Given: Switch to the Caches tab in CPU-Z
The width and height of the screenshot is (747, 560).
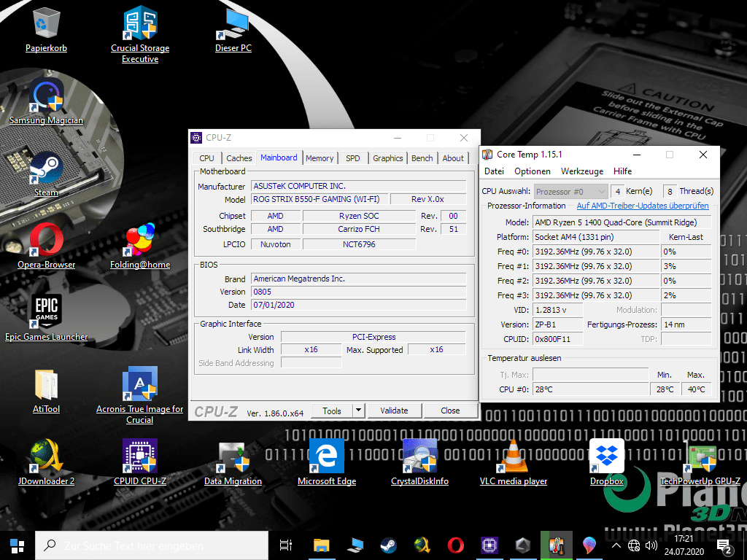Looking at the screenshot, I should click(x=239, y=158).
